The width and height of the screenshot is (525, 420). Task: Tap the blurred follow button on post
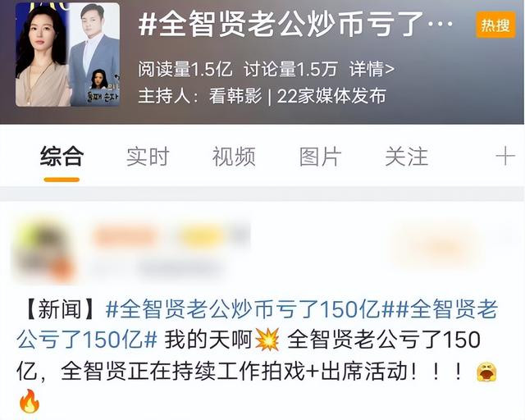pyautogui.click(x=436, y=246)
